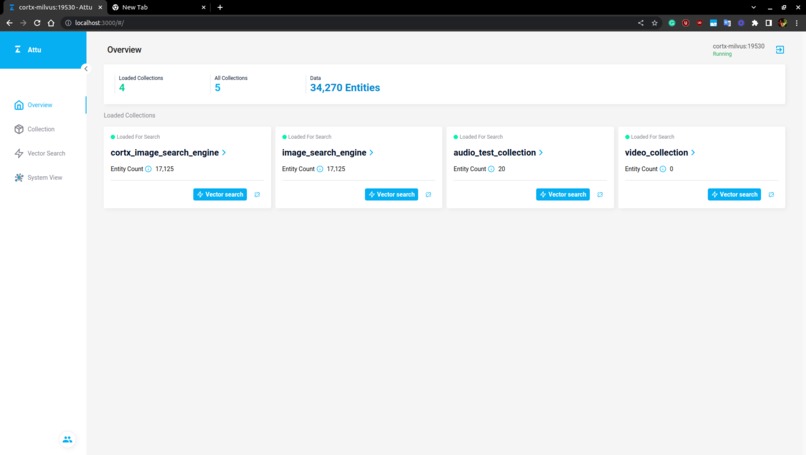Viewport: 806px width, 455px height.
Task: Open the browser three-dot menu
Action: click(797, 23)
